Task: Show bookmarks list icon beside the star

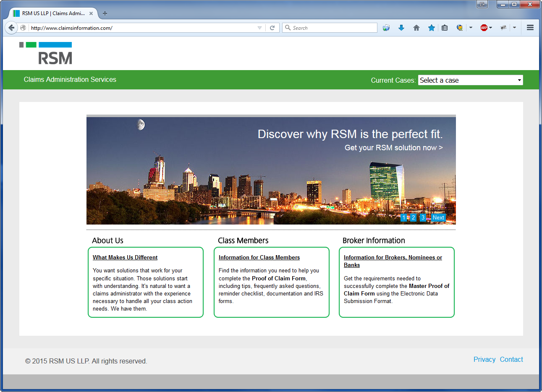Action: coord(445,28)
